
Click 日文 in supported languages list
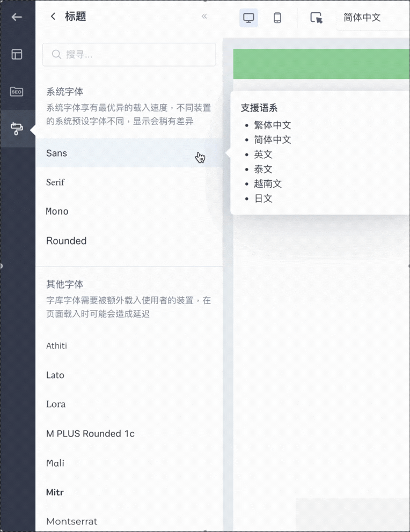[263, 198]
